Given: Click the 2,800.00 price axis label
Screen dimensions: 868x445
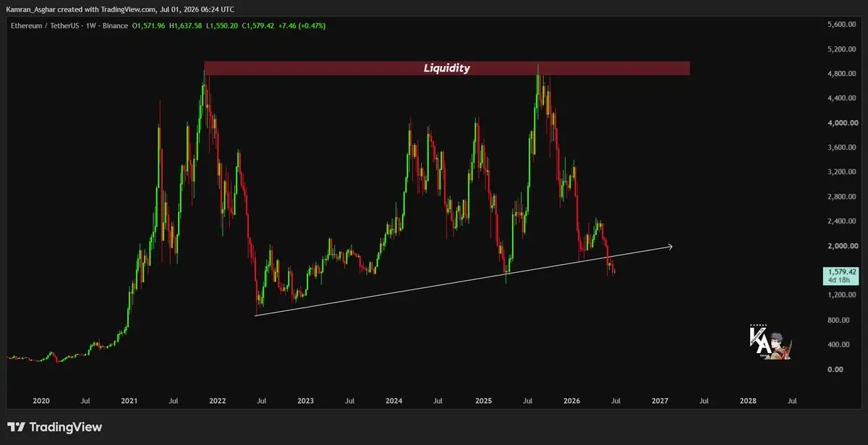Looking at the screenshot, I should point(841,197).
